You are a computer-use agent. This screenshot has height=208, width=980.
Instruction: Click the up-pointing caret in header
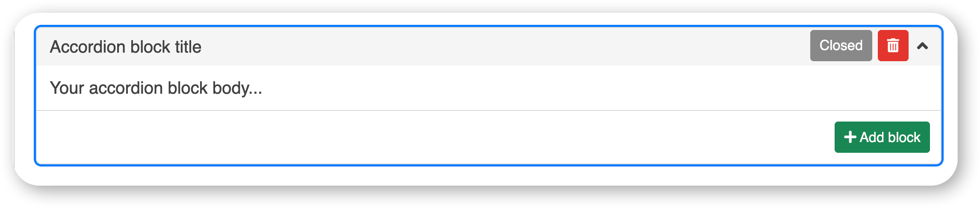(x=922, y=46)
